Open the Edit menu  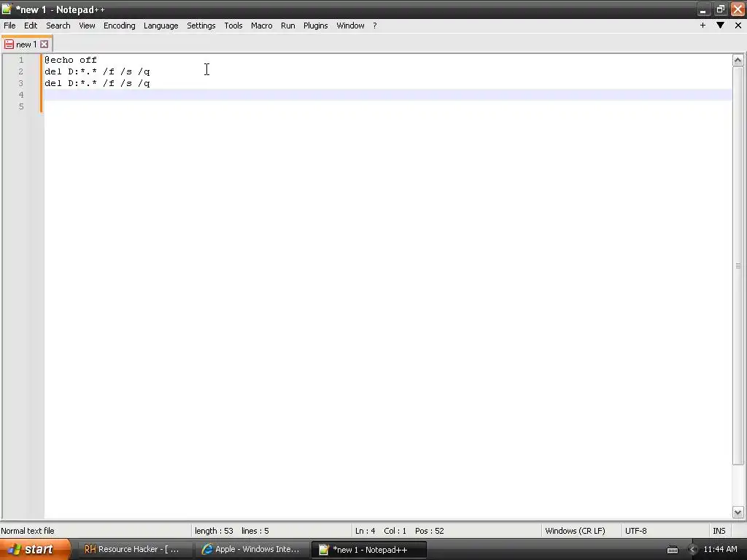pyautogui.click(x=31, y=26)
